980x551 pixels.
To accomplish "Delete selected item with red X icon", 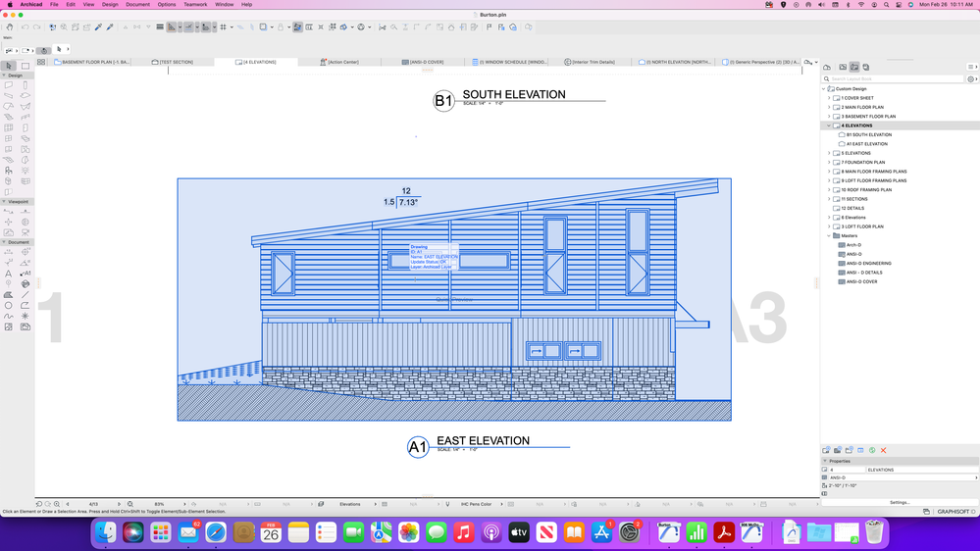I will [883, 450].
